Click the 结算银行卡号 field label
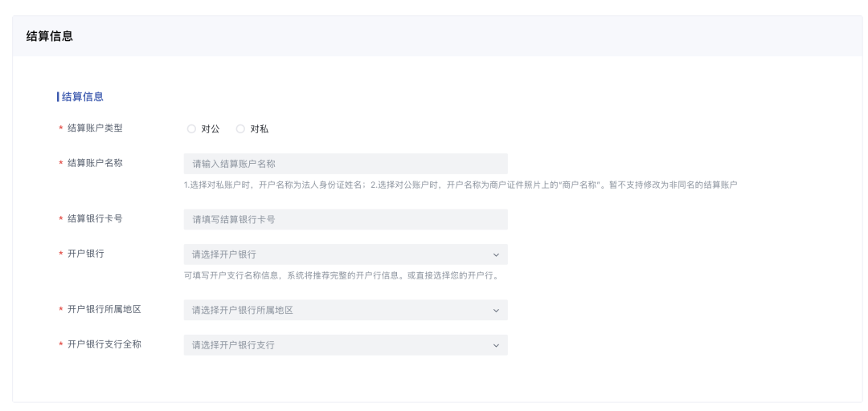 click(x=95, y=218)
